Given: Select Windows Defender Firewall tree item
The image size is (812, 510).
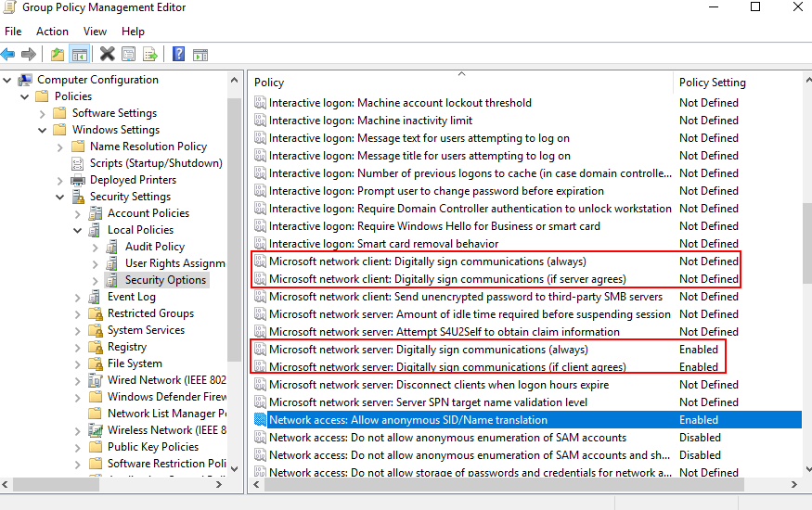Looking at the screenshot, I should pos(166,397).
